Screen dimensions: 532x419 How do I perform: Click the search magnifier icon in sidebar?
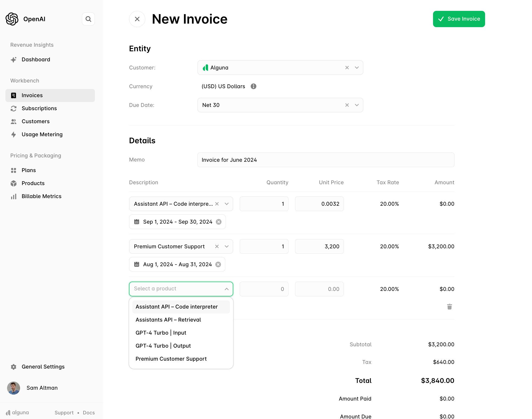point(88,19)
